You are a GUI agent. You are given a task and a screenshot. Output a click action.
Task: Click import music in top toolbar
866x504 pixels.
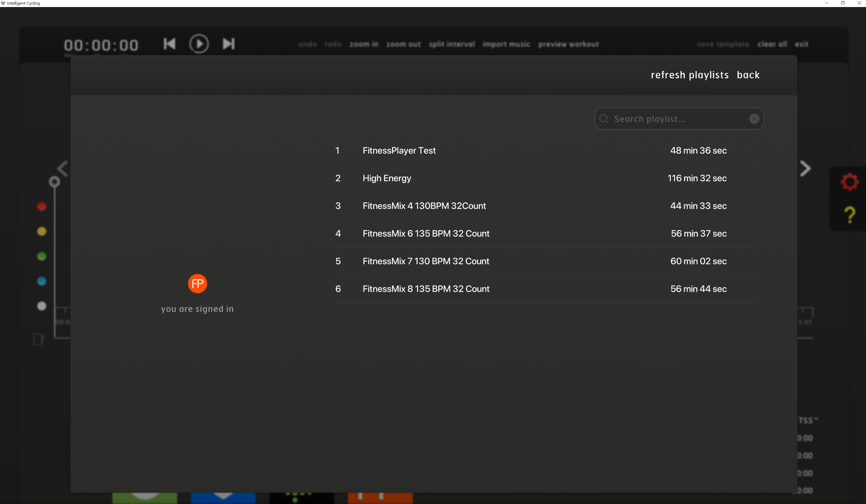506,44
